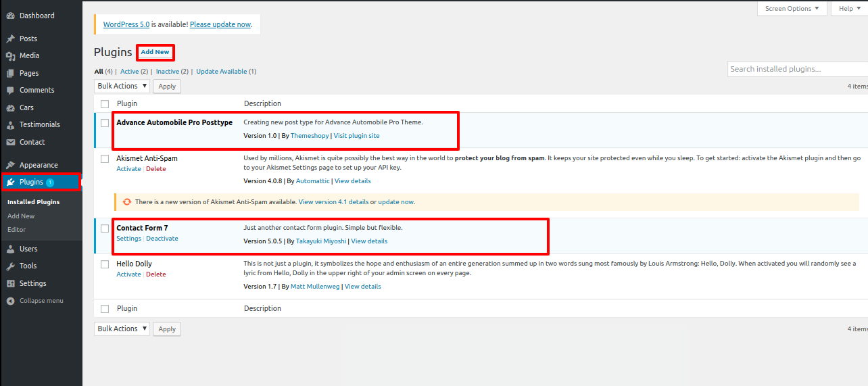Select the Hello Dolly plugin checkbox
868x386 pixels.
click(x=105, y=264)
